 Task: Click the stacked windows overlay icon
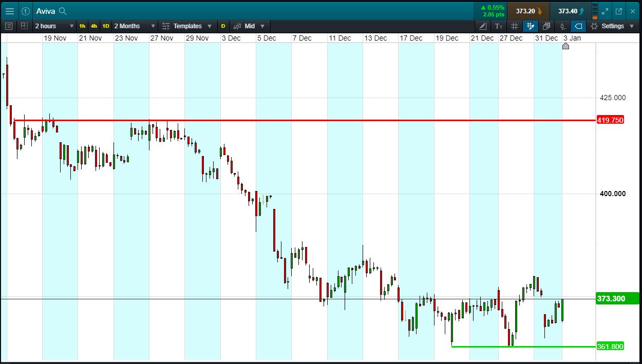pos(546,26)
